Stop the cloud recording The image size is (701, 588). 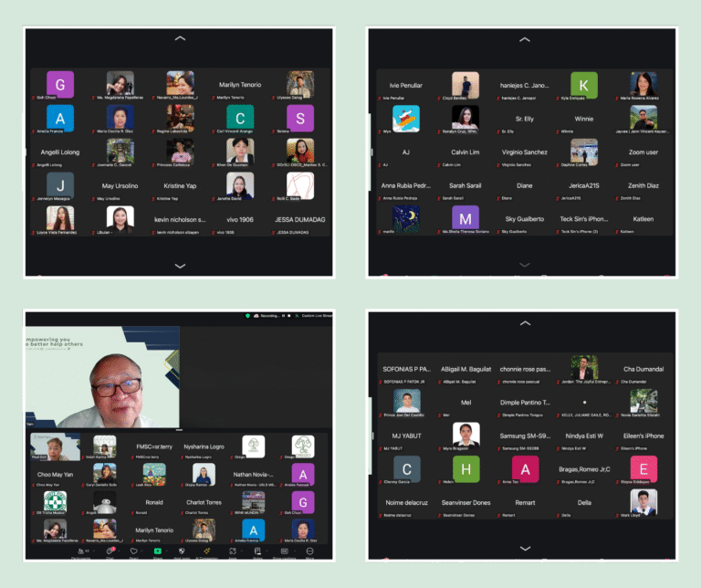coord(289,316)
